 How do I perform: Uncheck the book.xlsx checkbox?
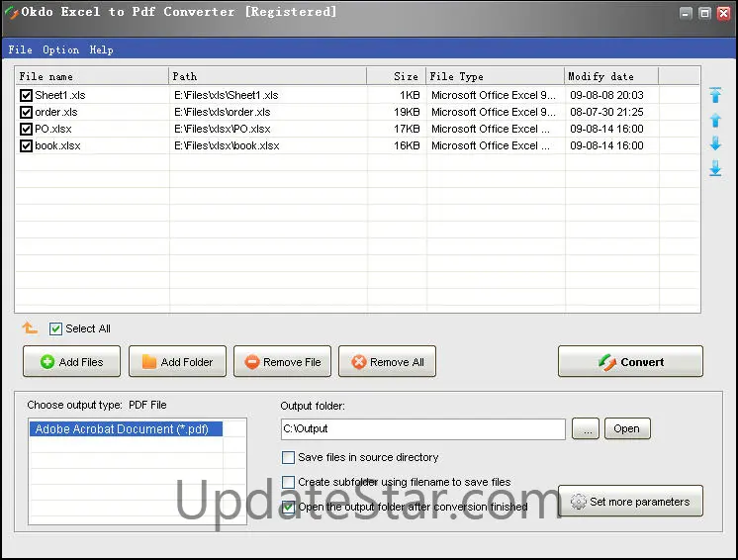(26, 145)
